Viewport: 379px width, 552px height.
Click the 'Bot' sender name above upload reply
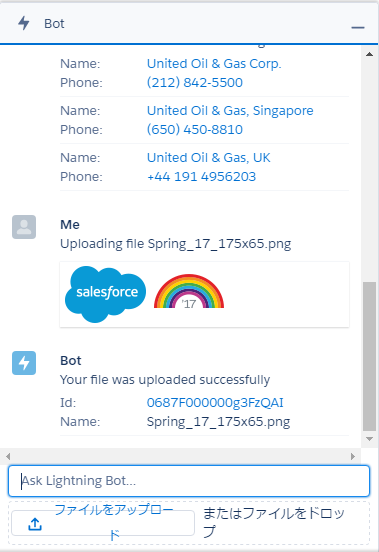[x=70, y=360]
